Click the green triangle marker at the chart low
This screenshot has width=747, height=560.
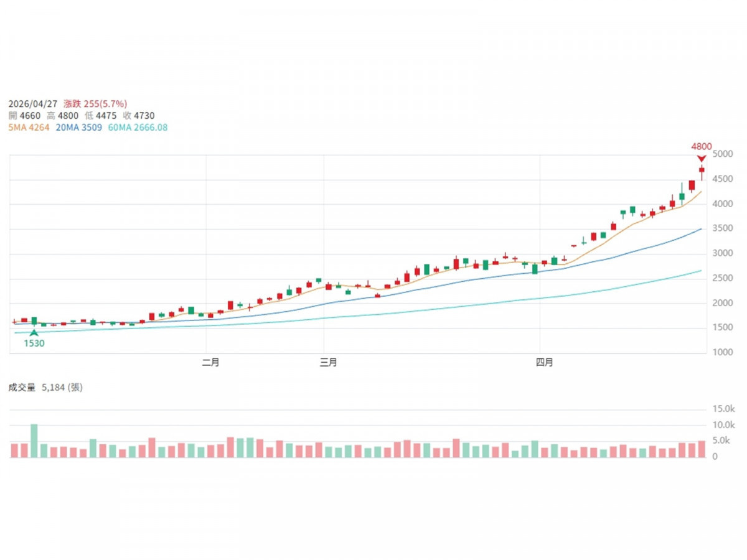(x=34, y=333)
